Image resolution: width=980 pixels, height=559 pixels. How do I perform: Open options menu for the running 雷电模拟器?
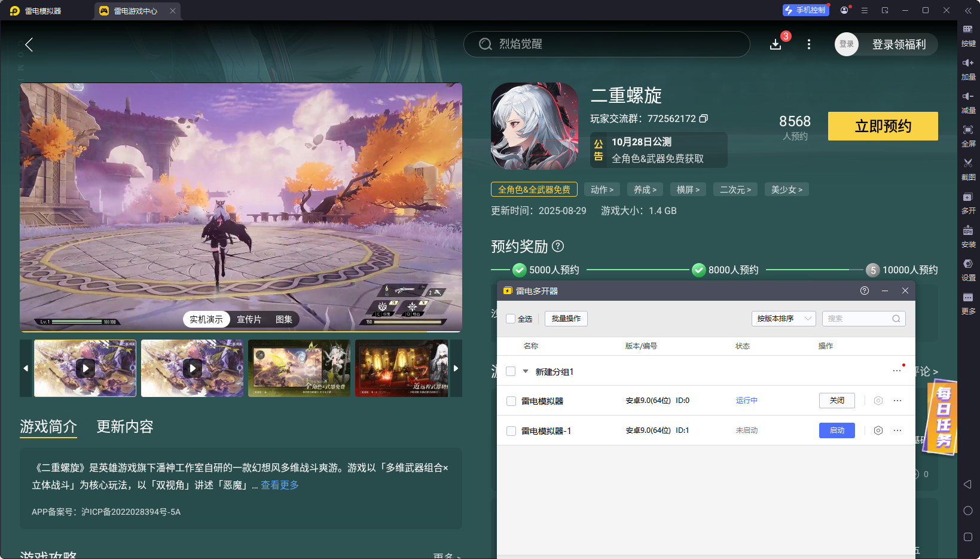(x=897, y=401)
